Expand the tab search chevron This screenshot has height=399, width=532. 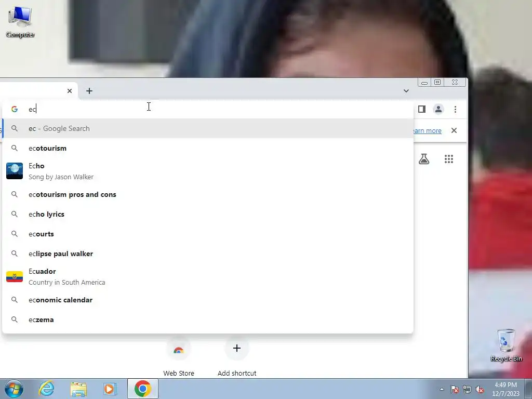(406, 91)
